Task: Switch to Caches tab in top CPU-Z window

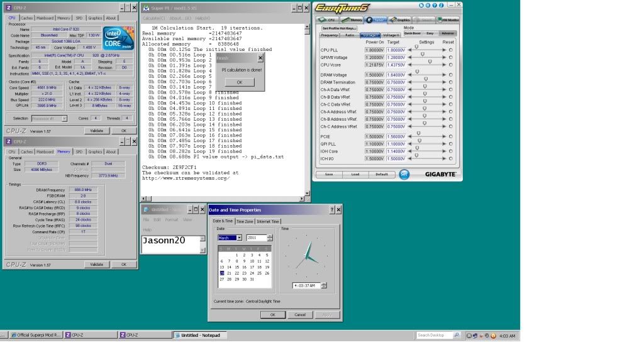Action: (x=26, y=18)
